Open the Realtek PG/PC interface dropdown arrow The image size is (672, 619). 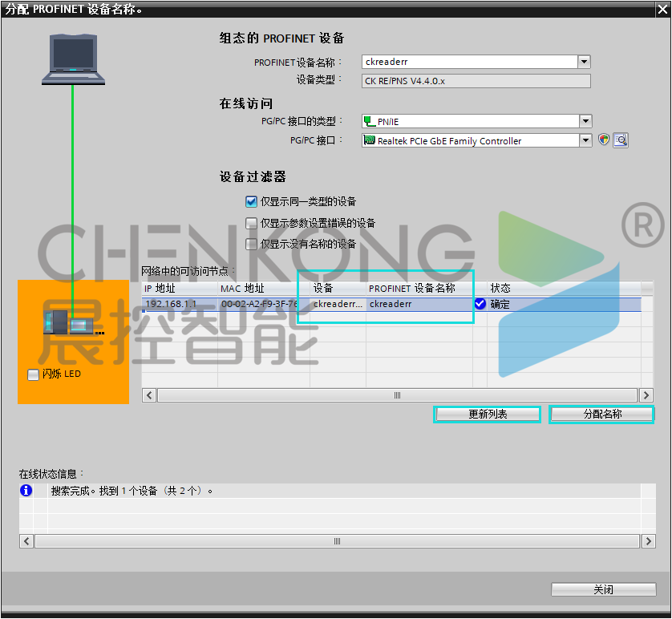coord(585,141)
